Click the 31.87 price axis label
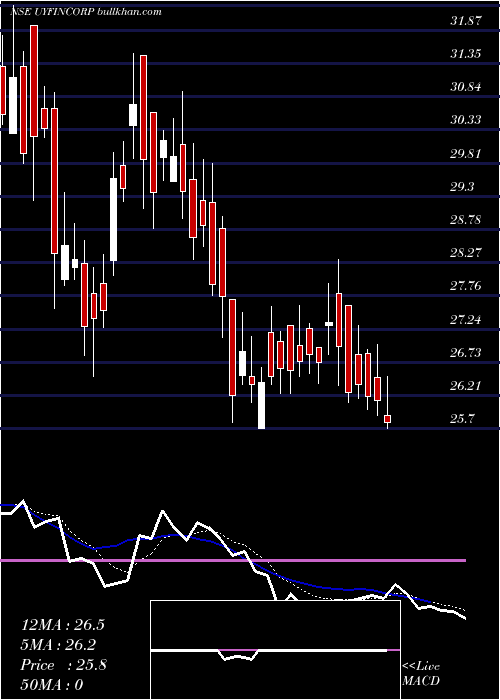Screen dimensions: 500x700 pyautogui.click(x=466, y=21)
